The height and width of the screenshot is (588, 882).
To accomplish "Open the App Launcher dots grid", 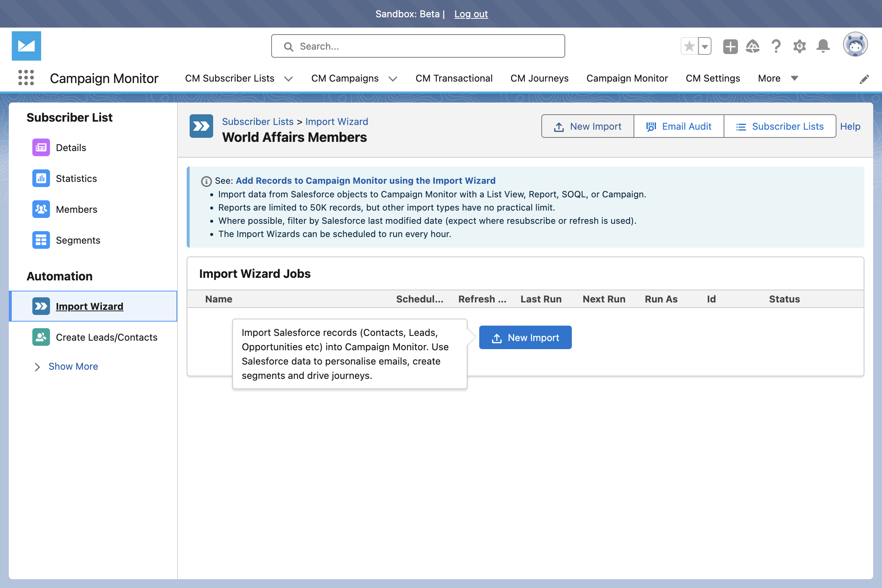I will [26, 78].
